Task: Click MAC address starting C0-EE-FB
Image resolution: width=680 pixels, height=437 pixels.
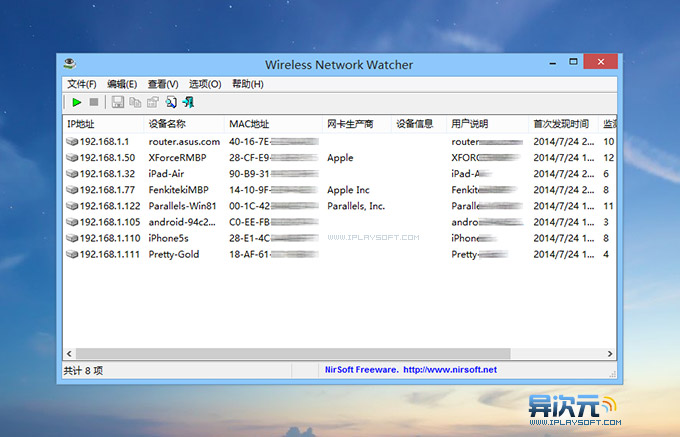Action: click(x=274, y=222)
